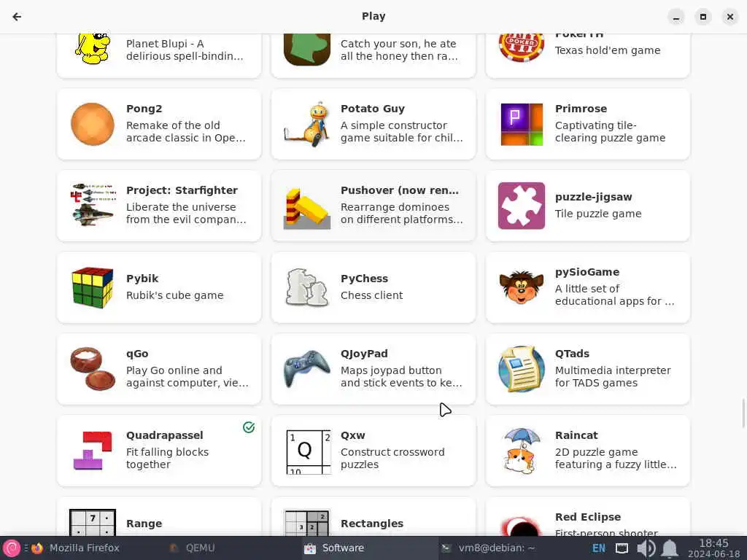Open the Project: Starfighter title
747x560 pixels.
(x=182, y=190)
